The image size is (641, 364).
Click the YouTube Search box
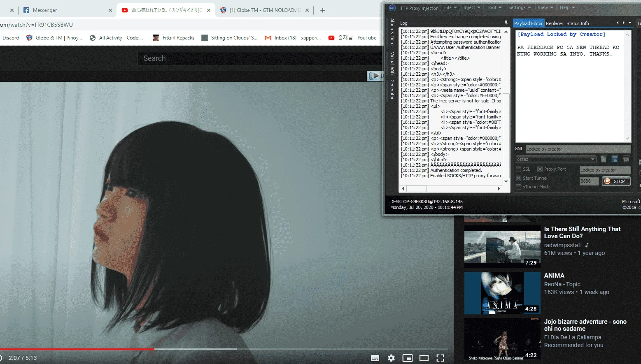260,58
